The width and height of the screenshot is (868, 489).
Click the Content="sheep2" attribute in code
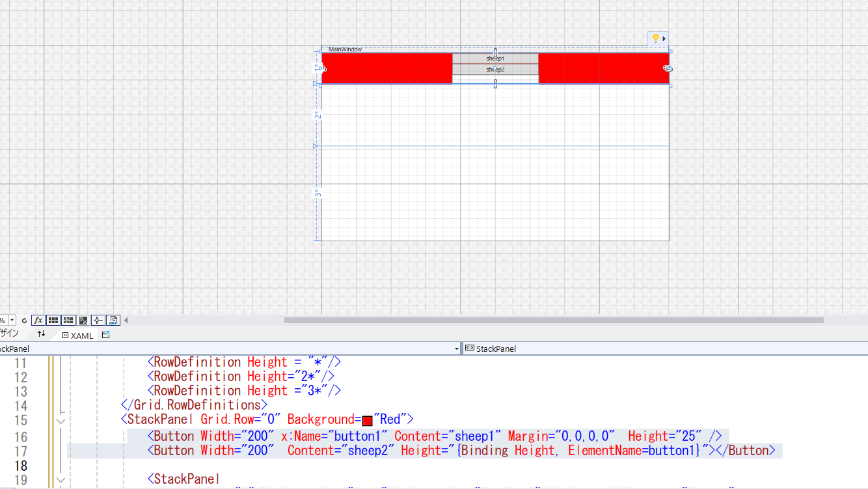pyautogui.click(x=341, y=450)
